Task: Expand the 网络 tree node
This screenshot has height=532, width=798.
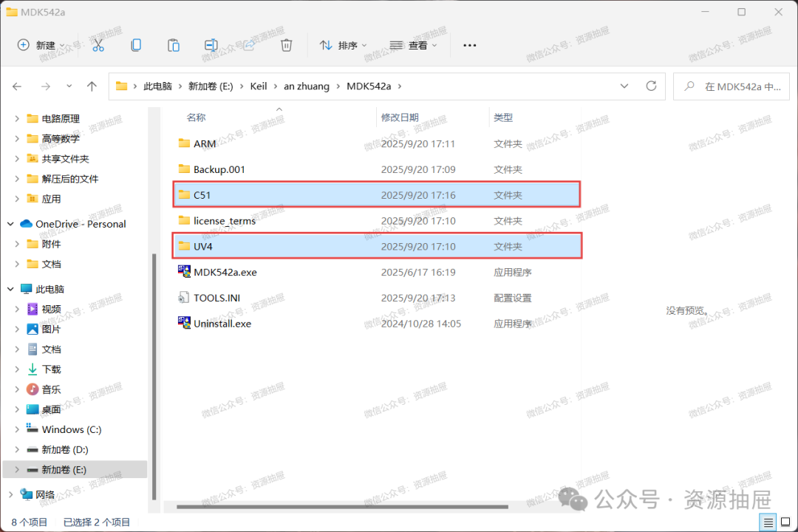Action: point(10,494)
